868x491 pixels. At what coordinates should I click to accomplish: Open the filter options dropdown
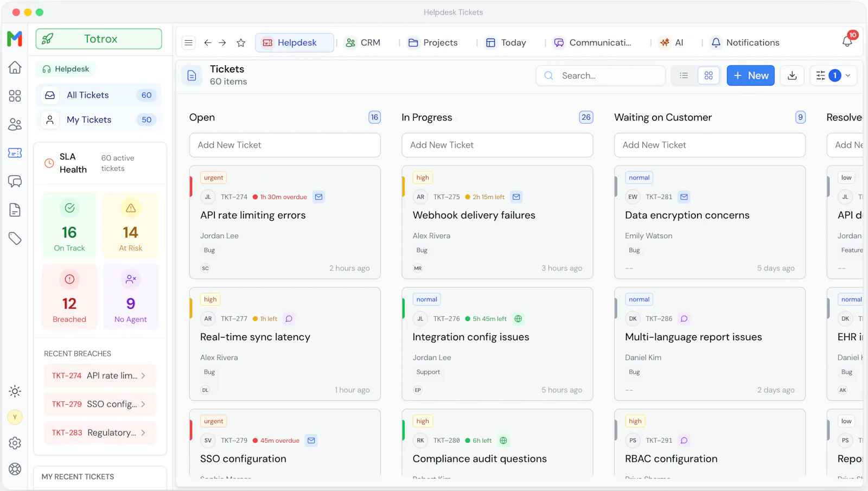point(834,76)
